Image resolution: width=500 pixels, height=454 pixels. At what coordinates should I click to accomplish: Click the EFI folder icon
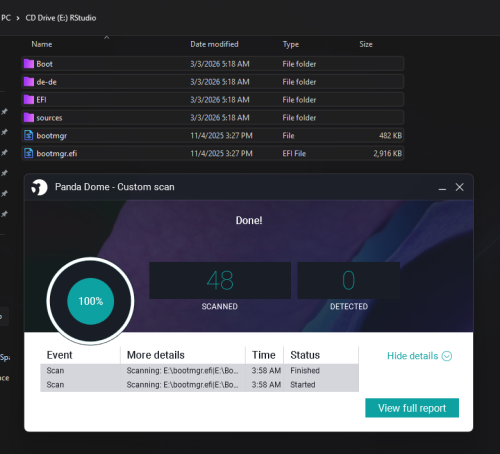click(29, 100)
